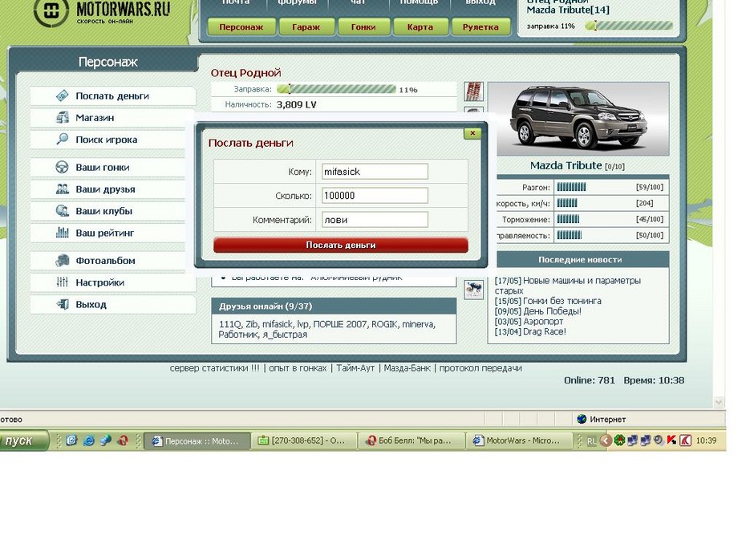Click the header заправка 11% fuel bar
The image size is (746, 560).
pos(629,26)
